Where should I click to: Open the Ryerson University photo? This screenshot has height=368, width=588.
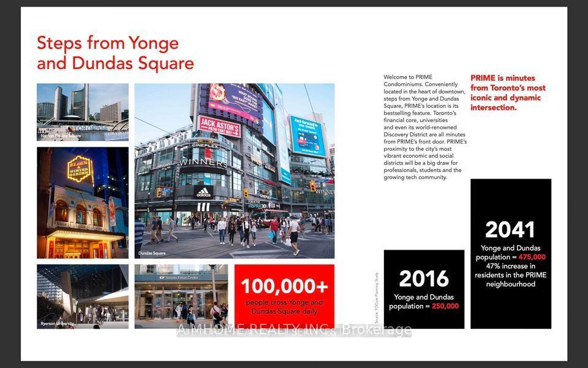pyautogui.click(x=83, y=297)
